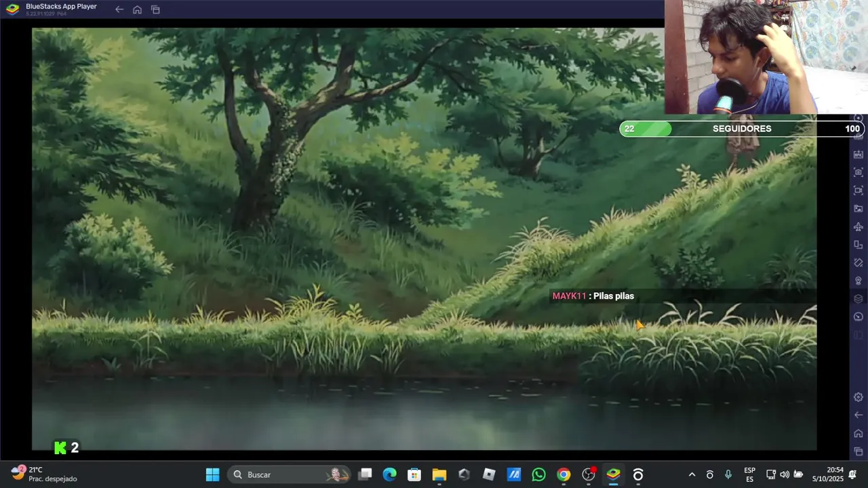Open File Explorer from taskbar
The image size is (868, 488).
click(439, 474)
